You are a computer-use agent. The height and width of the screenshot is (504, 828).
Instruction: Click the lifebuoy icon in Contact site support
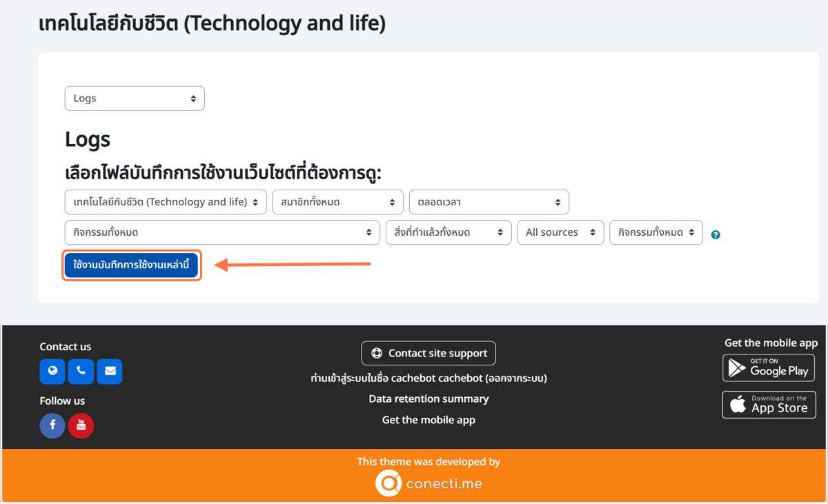377,353
